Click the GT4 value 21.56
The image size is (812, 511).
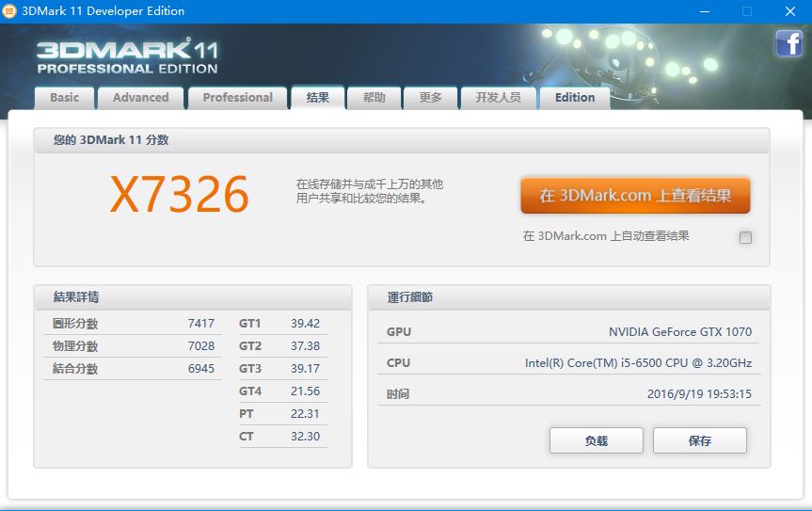[x=305, y=391]
